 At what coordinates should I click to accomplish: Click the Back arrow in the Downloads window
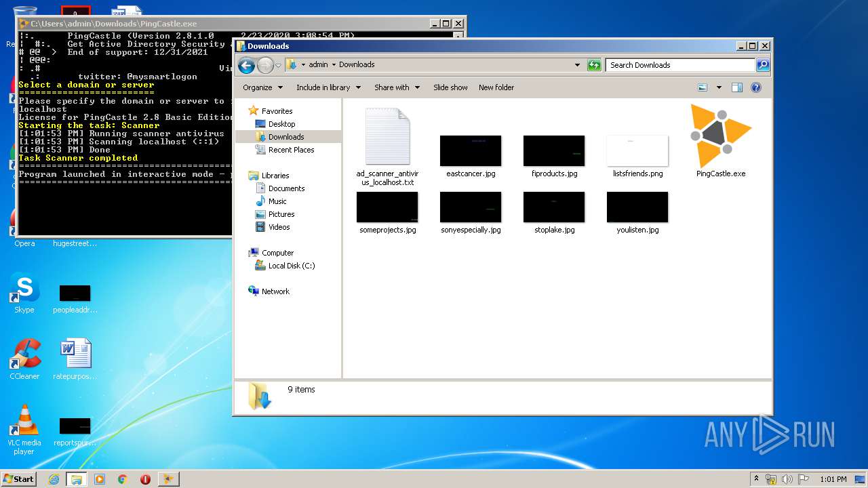tap(246, 65)
